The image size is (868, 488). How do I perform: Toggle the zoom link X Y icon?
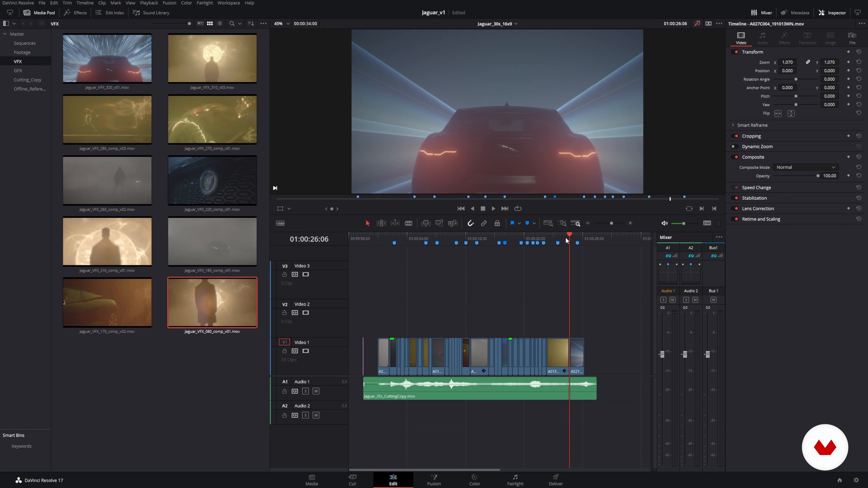tap(808, 62)
